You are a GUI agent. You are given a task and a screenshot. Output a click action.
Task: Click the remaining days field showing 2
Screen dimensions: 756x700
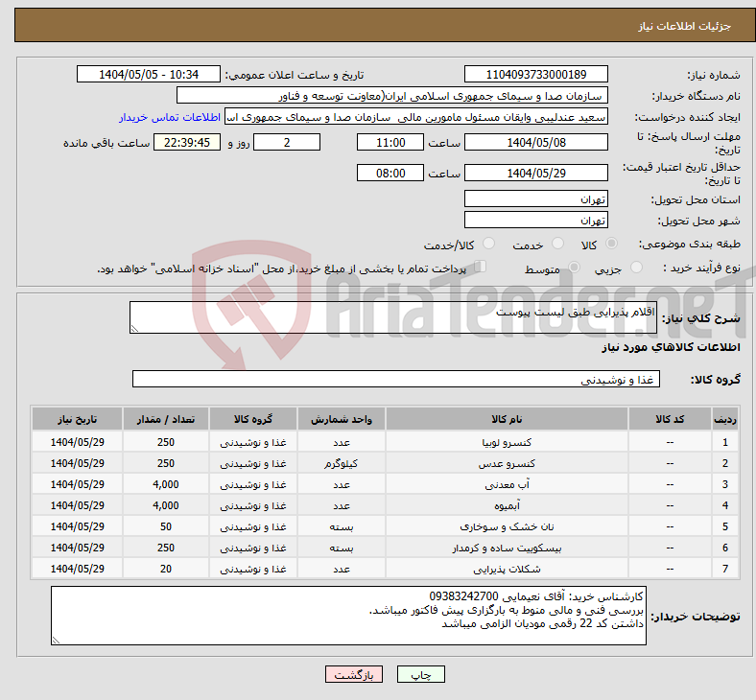[x=287, y=143]
